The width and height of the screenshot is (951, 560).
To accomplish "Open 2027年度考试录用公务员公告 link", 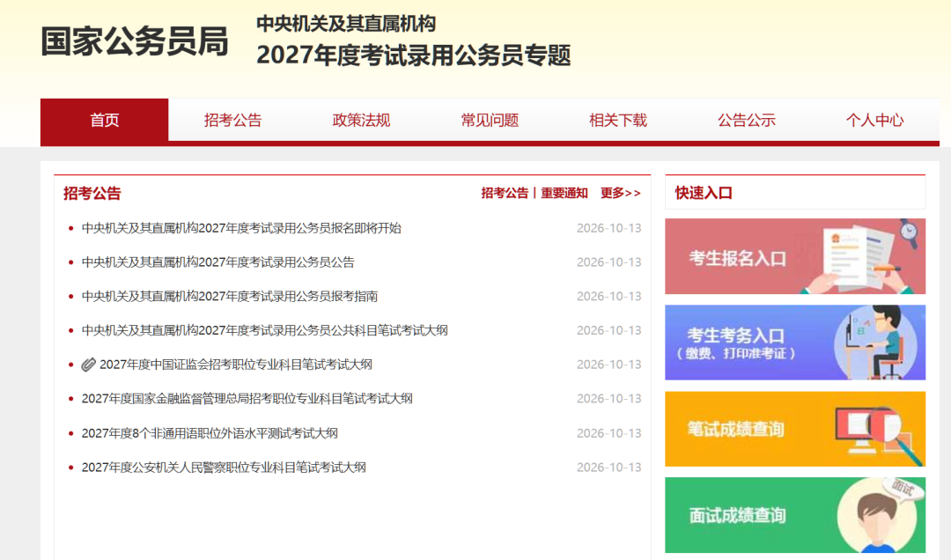I will 217,262.
